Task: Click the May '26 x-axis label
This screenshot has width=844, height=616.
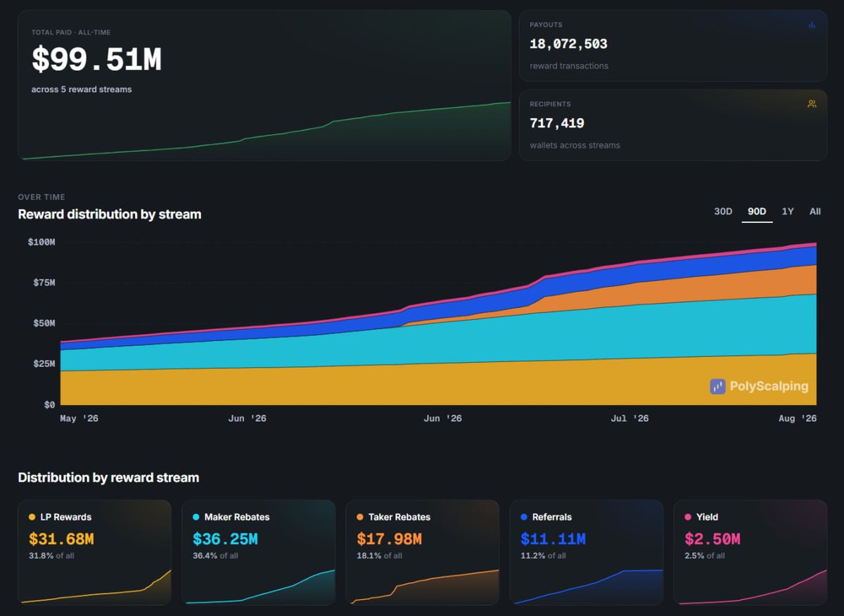Action: (x=79, y=418)
